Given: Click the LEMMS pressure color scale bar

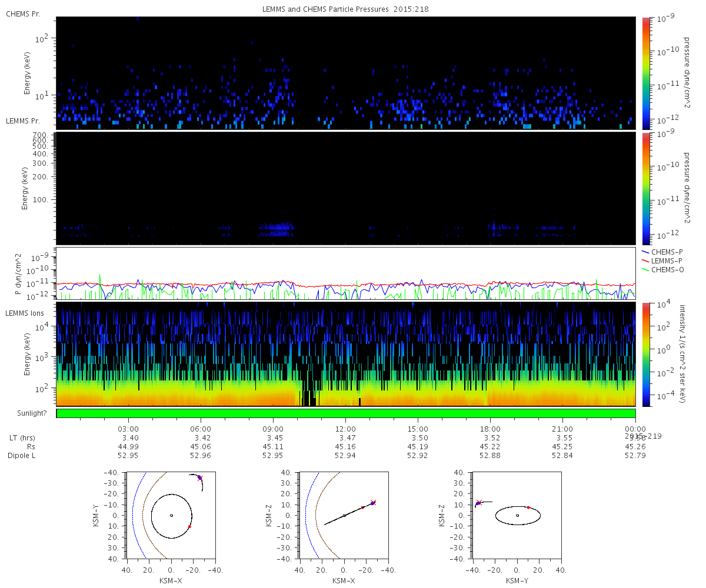Looking at the screenshot, I should pos(645,188).
